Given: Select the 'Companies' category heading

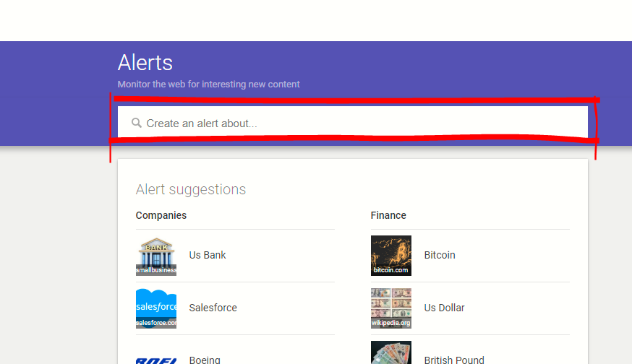Looking at the screenshot, I should coord(161,215).
